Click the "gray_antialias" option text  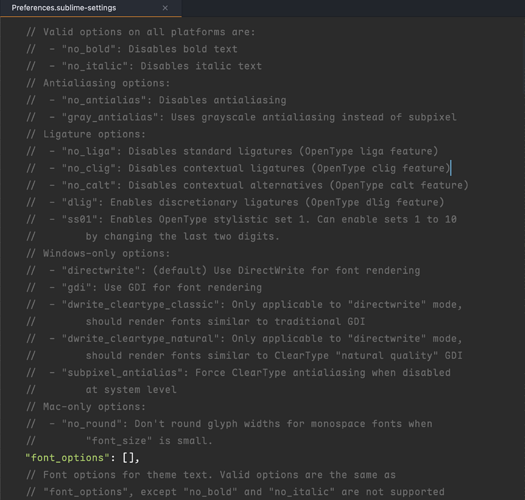click(x=110, y=117)
